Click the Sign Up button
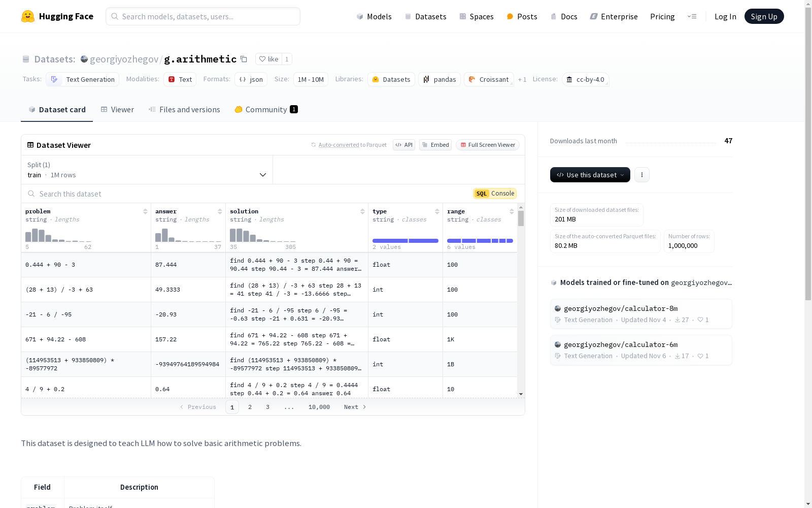This screenshot has height=508, width=812. tap(764, 16)
